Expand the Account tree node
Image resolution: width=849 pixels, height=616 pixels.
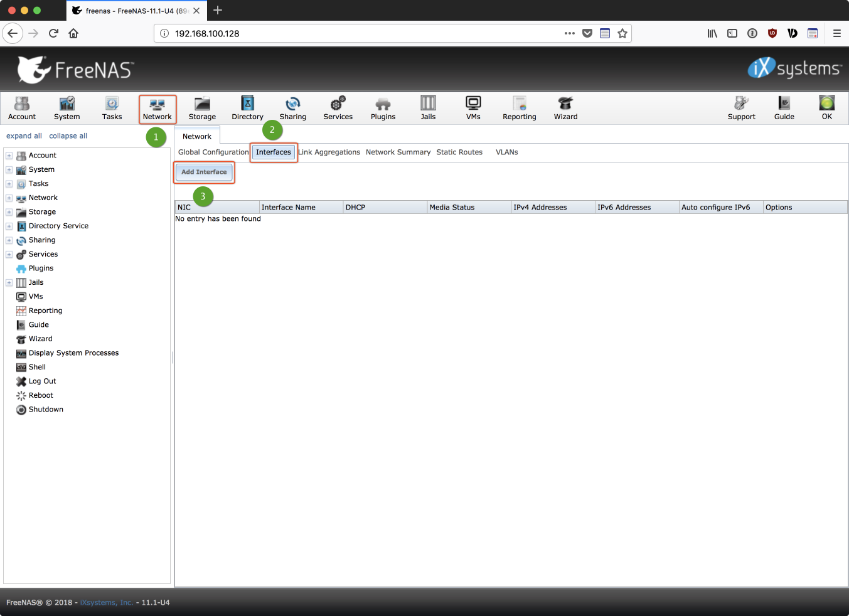coord(9,156)
